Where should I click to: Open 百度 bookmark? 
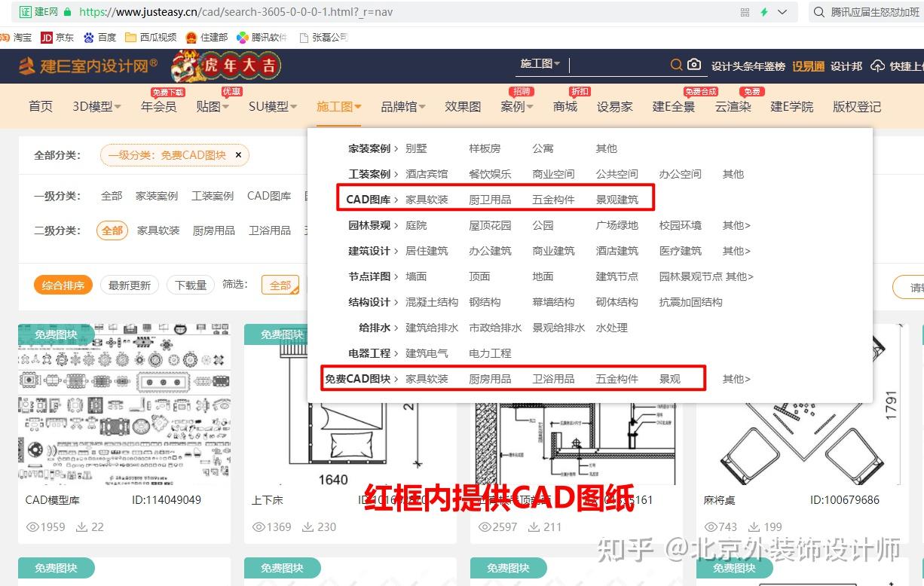pyautogui.click(x=99, y=37)
